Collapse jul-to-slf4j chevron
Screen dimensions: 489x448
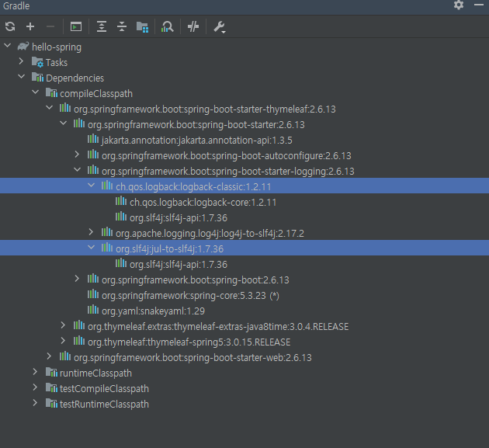pyautogui.click(x=91, y=248)
